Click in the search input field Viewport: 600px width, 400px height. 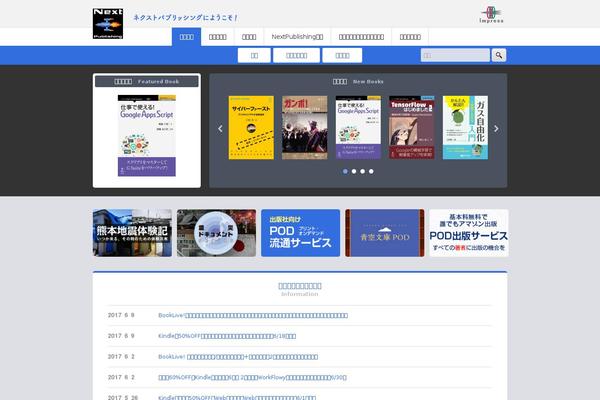(x=455, y=55)
